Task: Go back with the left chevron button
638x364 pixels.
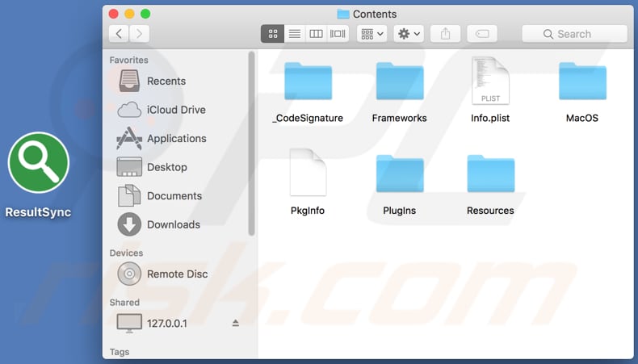Action: coord(119,34)
